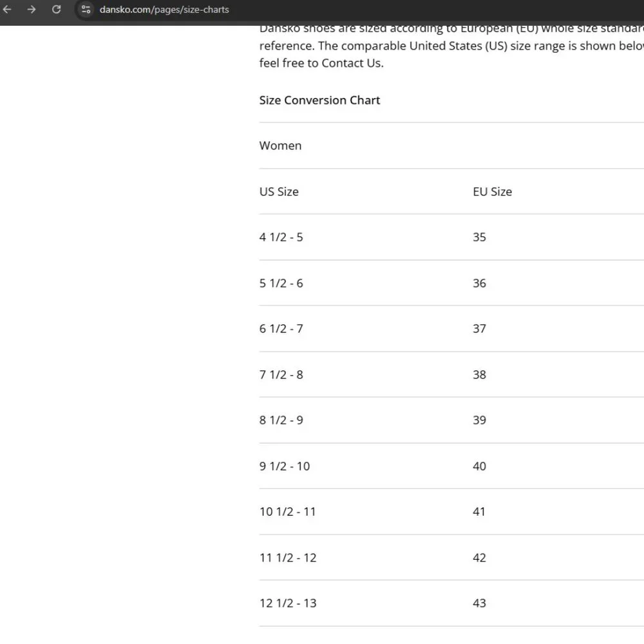The image size is (644, 644).
Task: Click the US size 11 1/2 - 12 cell
Action: [288, 558]
